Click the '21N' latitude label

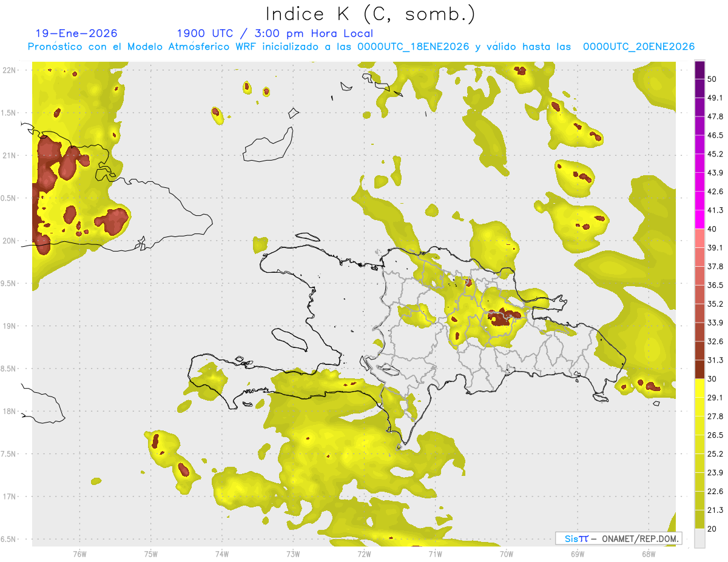pos(8,155)
